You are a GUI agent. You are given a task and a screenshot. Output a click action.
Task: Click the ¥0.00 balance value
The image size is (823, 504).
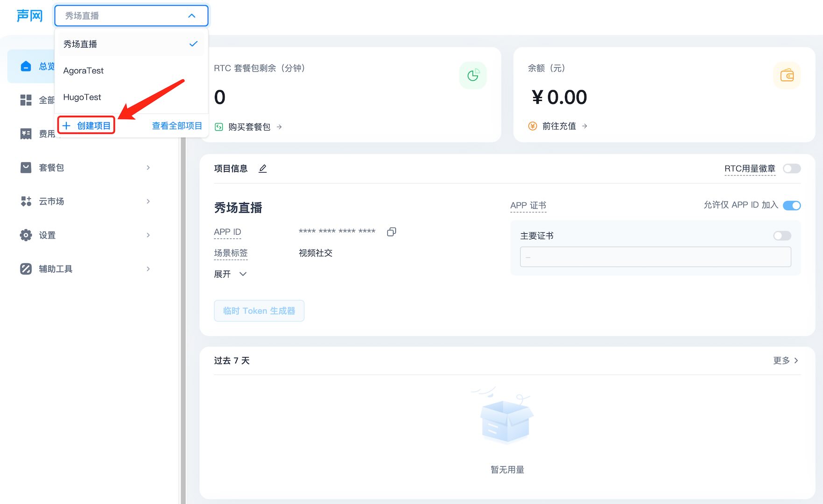coord(559,97)
